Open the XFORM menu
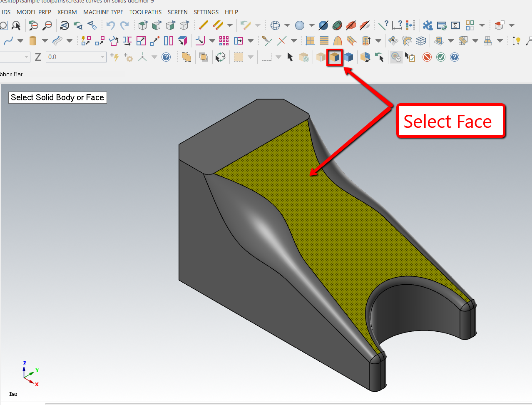532x405 pixels. coord(67,12)
